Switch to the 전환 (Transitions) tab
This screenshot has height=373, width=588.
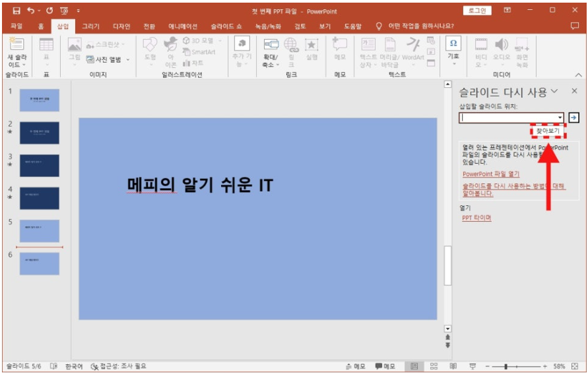click(x=149, y=26)
